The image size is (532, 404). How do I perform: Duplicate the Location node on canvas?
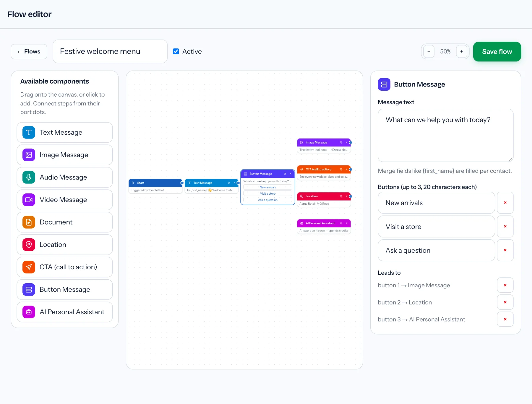341,196
